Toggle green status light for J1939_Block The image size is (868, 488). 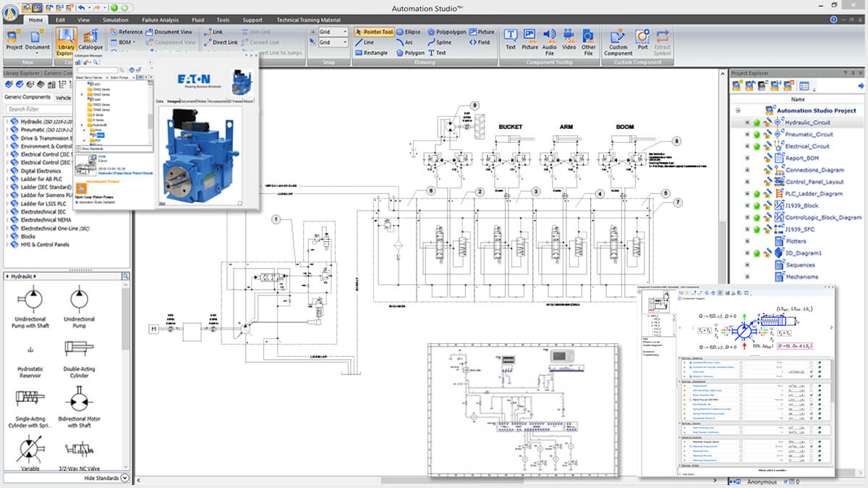[757, 206]
